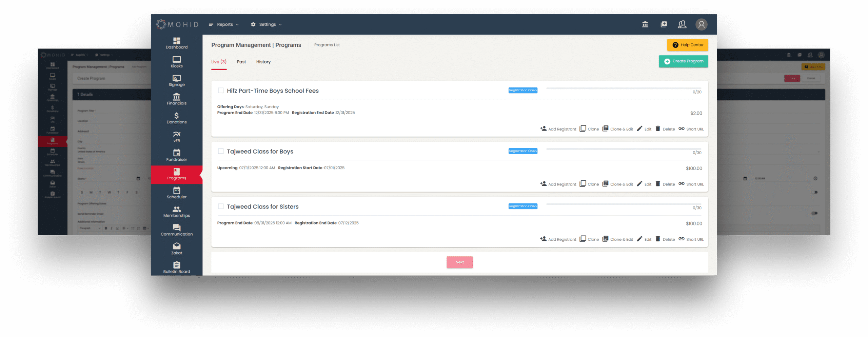Click Short URL for Tajweed Class for Sisters
This screenshot has width=868, height=337.
coord(691,239)
